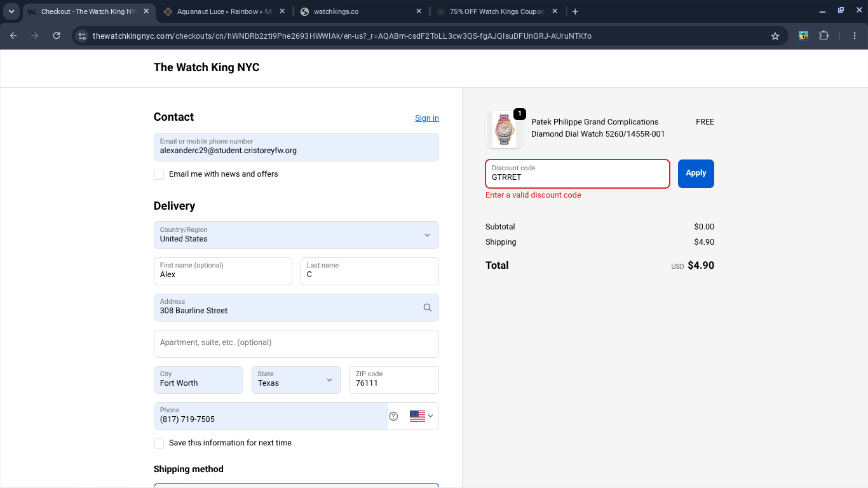868x488 pixels.
Task: Reload the checkout page
Action: [x=57, y=36]
